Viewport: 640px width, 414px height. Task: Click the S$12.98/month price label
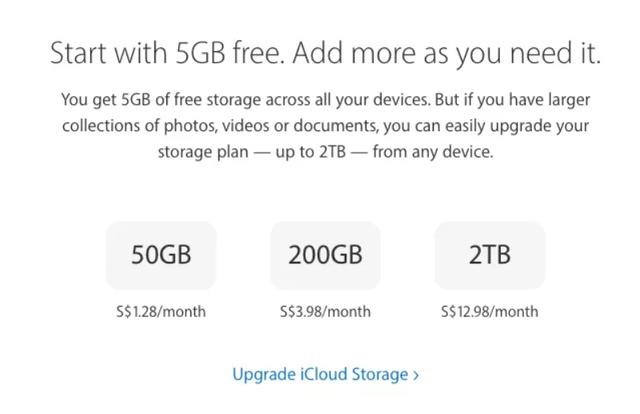click(x=489, y=311)
